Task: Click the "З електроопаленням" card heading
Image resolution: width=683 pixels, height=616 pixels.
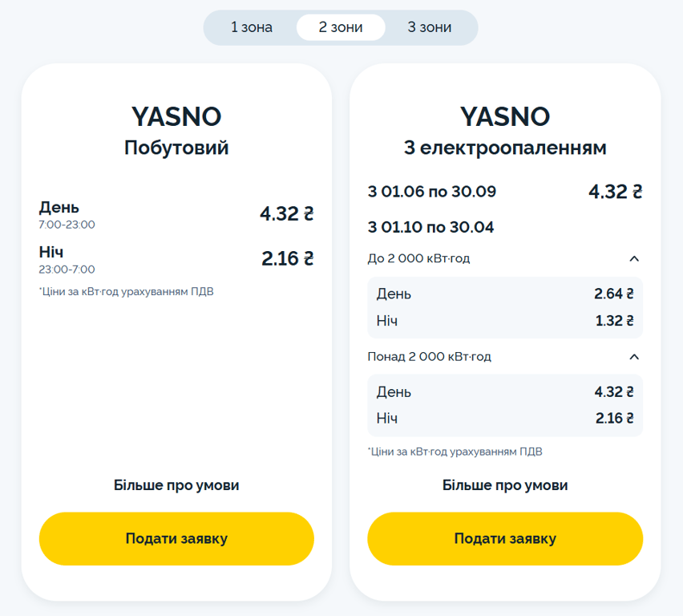Action: [505, 148]
